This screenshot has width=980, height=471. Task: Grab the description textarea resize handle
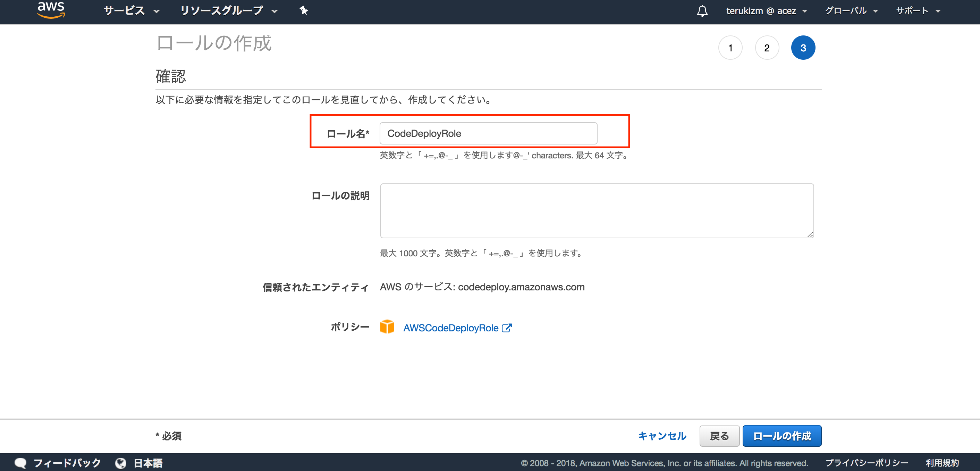pos(810,234)
